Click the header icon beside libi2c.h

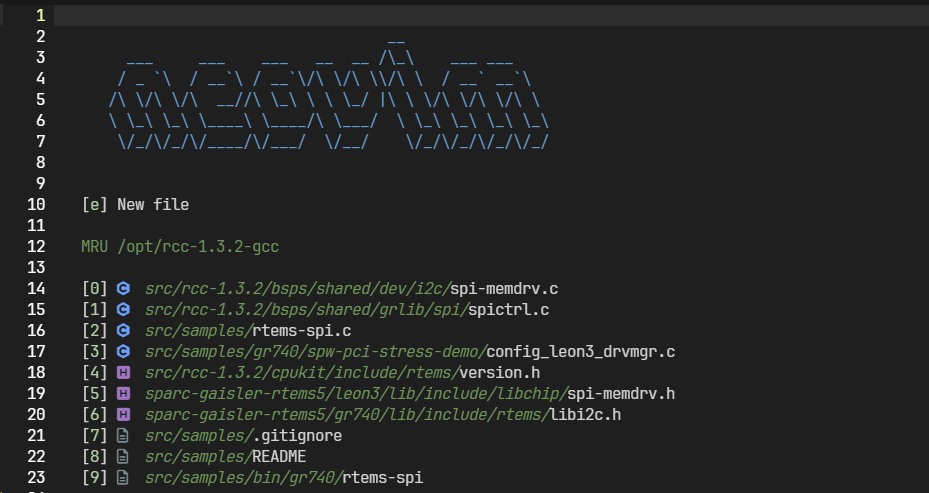point(123,415)
